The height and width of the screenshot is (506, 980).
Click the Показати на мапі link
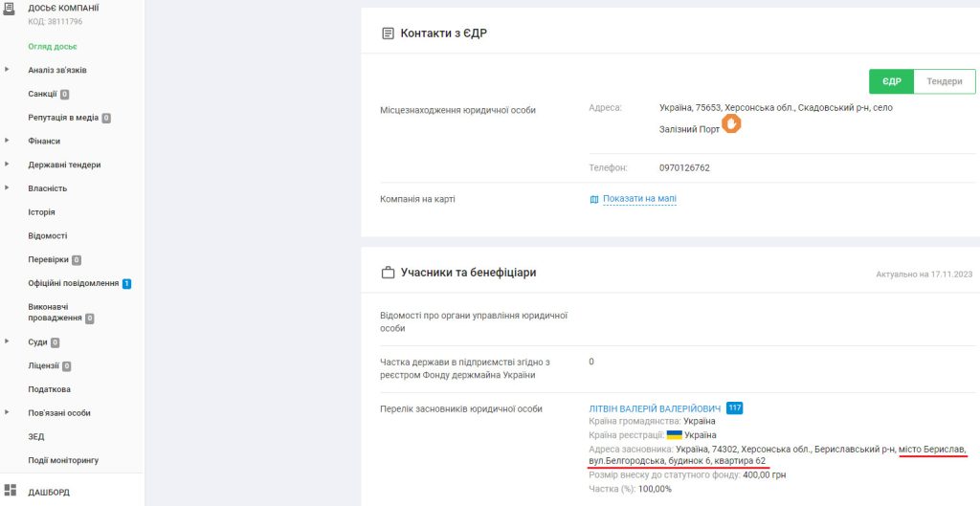tap(639, 199)
